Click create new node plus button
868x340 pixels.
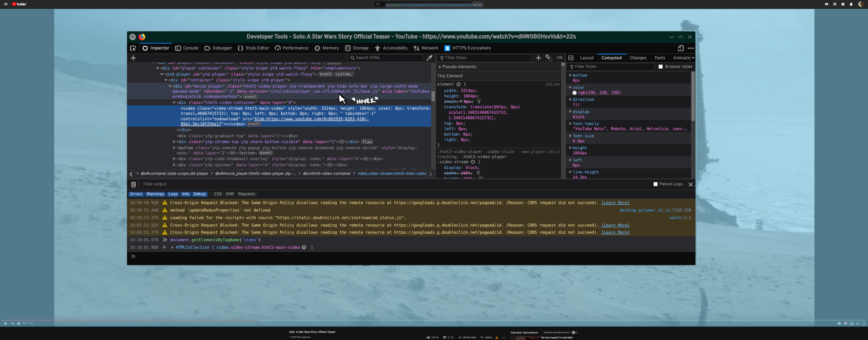click(x=133, y=58)
